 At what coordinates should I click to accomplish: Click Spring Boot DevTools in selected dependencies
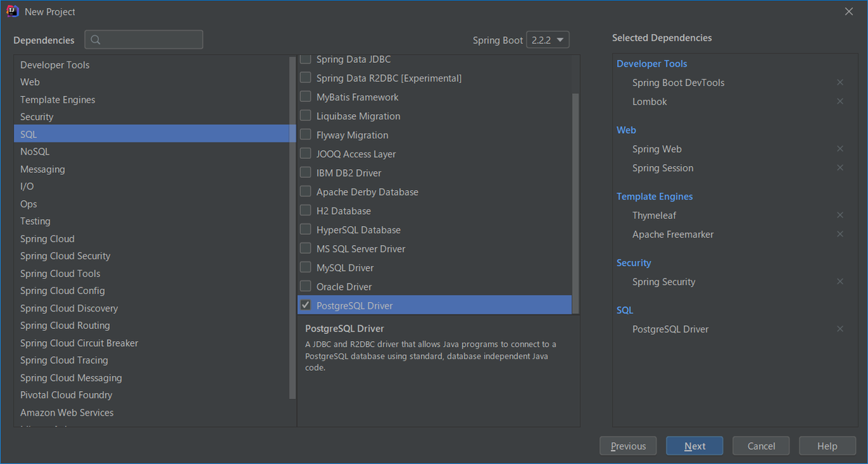[678, 82]
